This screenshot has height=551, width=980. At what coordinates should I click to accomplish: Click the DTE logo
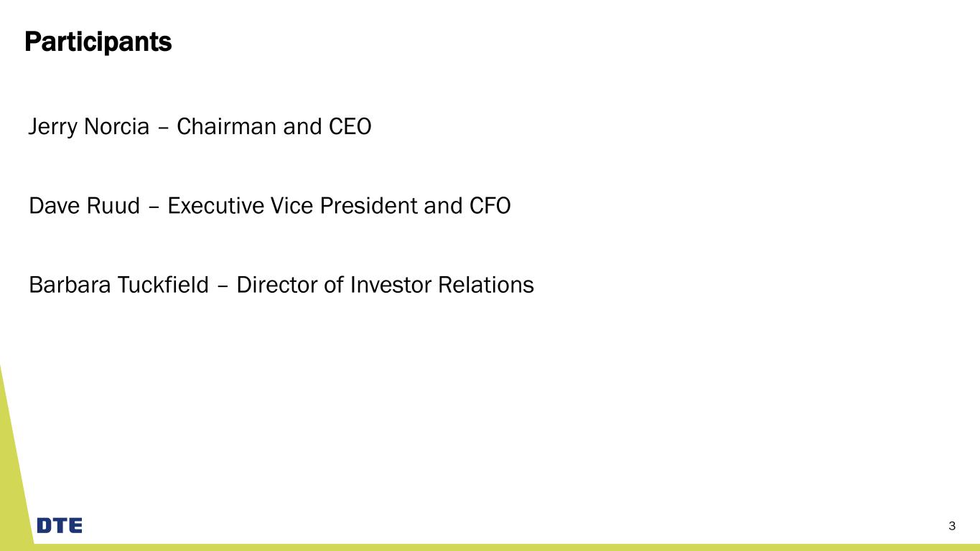60,525
